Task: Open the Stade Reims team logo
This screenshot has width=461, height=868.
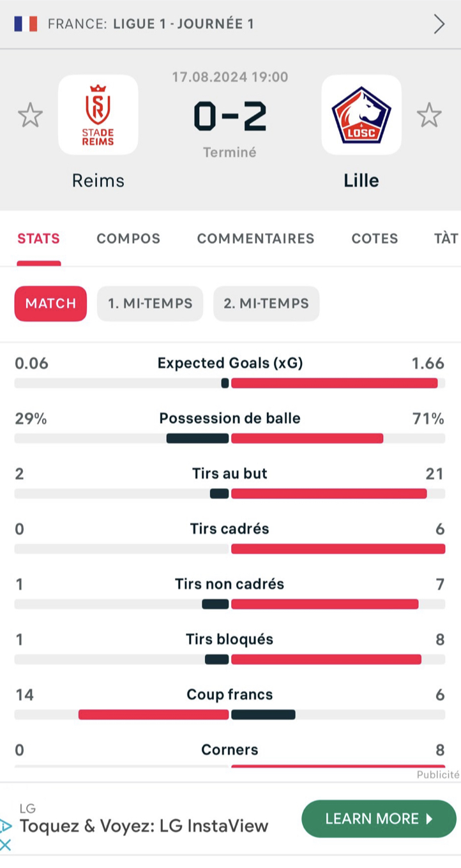Action: pos(98,115)
